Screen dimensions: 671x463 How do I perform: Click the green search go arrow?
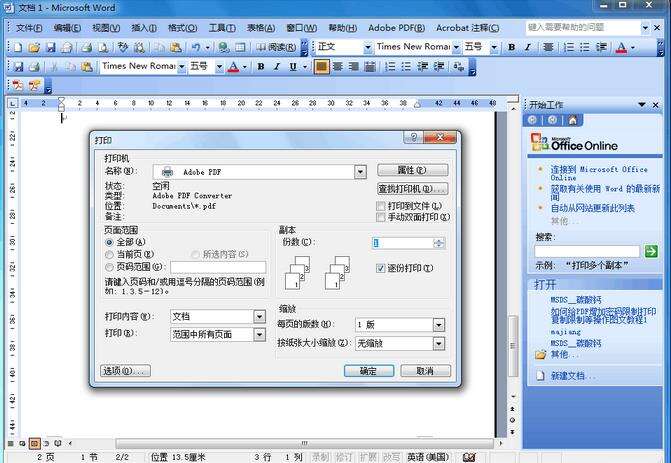pyautogui.click(x=651, y=251)
